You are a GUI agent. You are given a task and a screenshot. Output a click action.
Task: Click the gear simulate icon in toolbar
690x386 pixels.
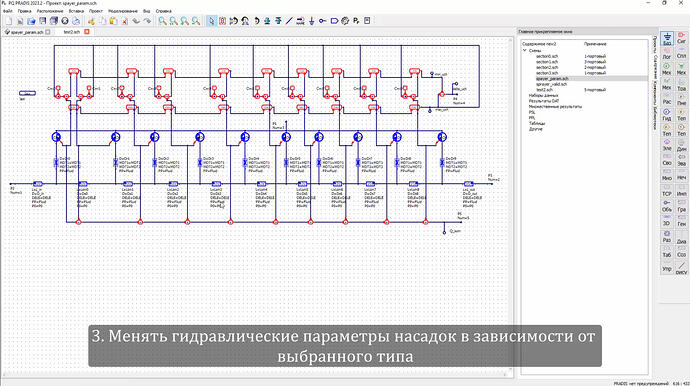coord(345,21)
